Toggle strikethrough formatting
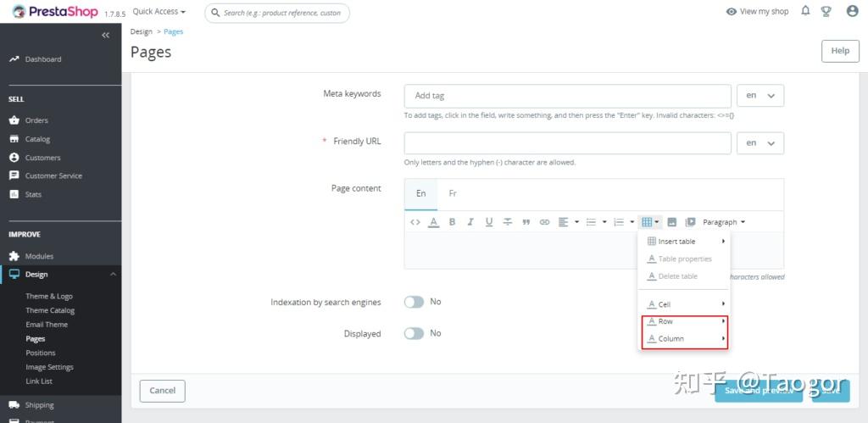The height and width of the screenshot is (423, 868). click(x=508, y=222)
